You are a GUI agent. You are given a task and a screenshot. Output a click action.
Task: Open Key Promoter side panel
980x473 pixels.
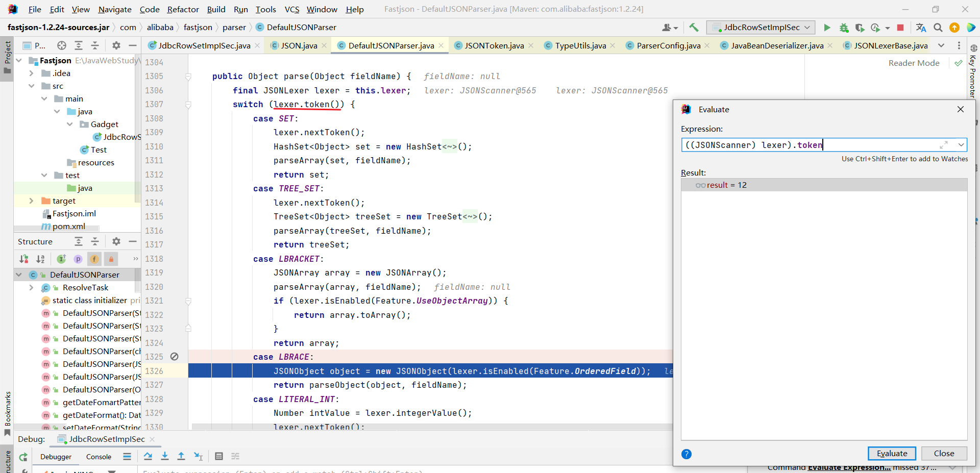point(973,71)
